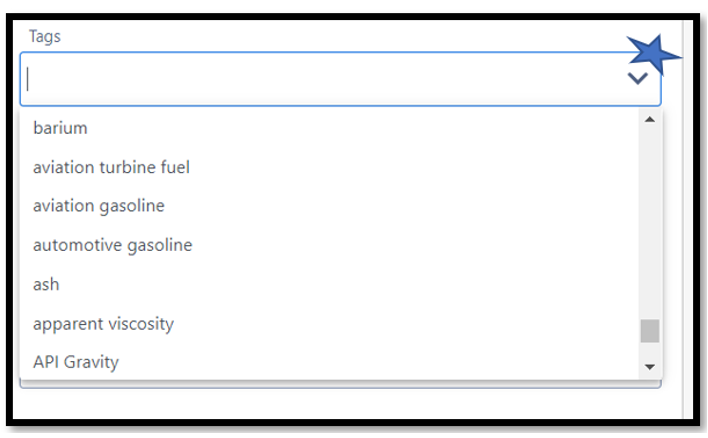Focus the Tags text input field
The height and width of the screenshot is (438, 708).
320,79
